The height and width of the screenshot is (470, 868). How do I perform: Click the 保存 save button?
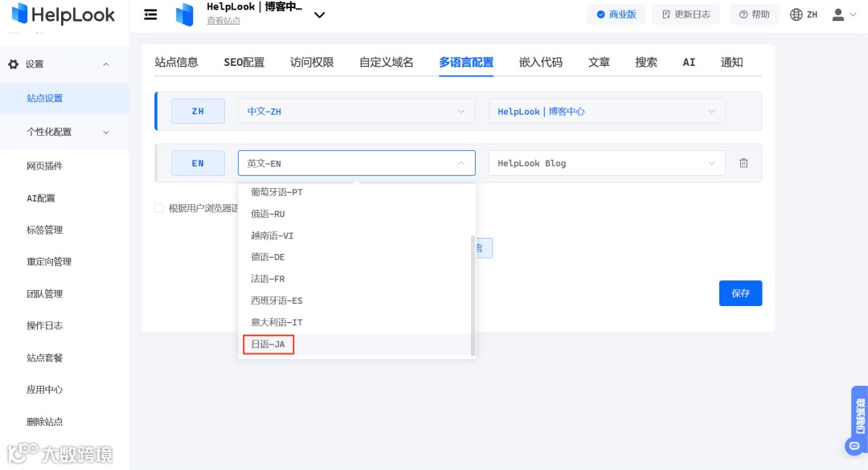[x=739, y=293]
